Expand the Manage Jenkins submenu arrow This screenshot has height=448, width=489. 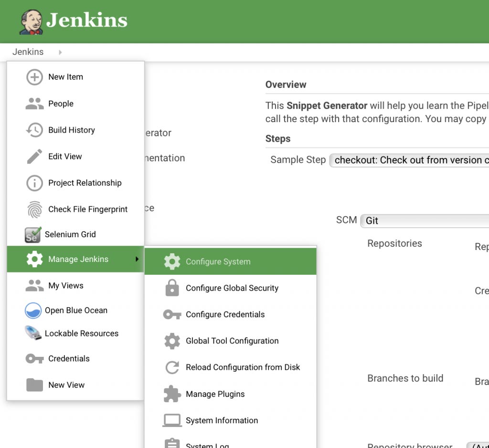click(137, 259)
